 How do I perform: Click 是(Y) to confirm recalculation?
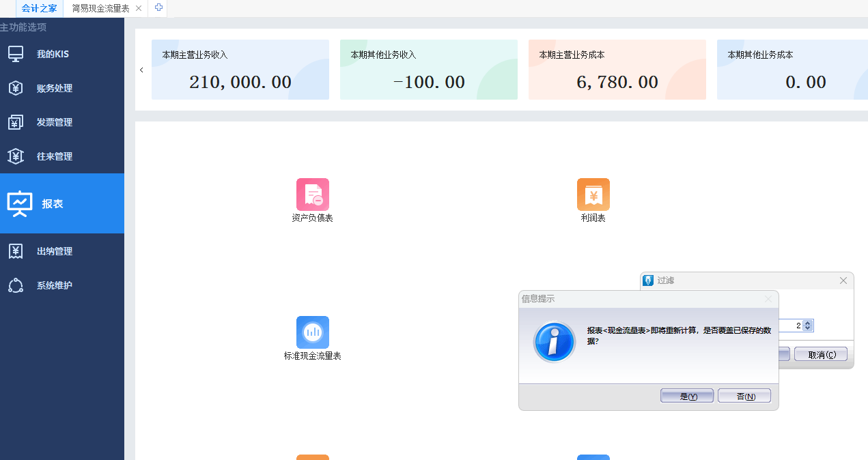pyautogui.click(x=687, y=396)
